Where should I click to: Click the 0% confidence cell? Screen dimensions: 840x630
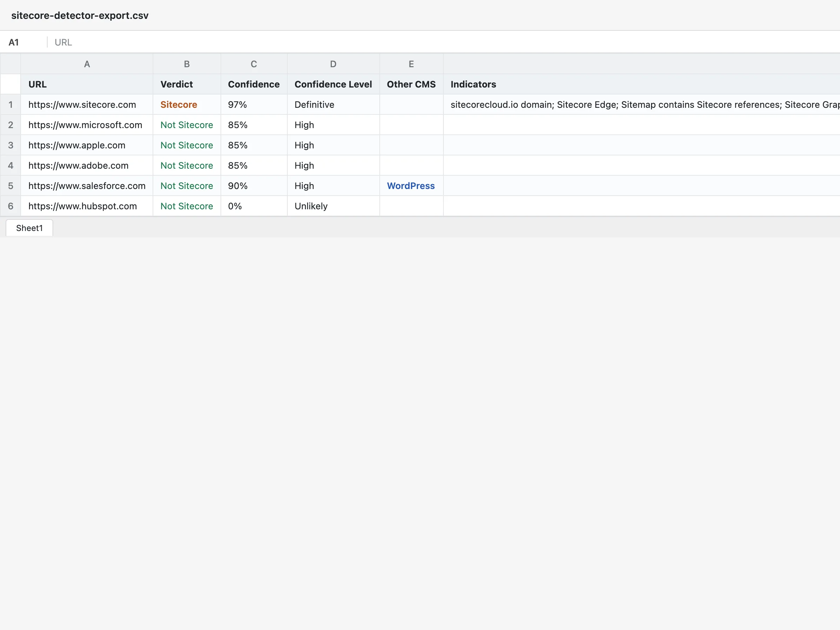pos(254,206)
